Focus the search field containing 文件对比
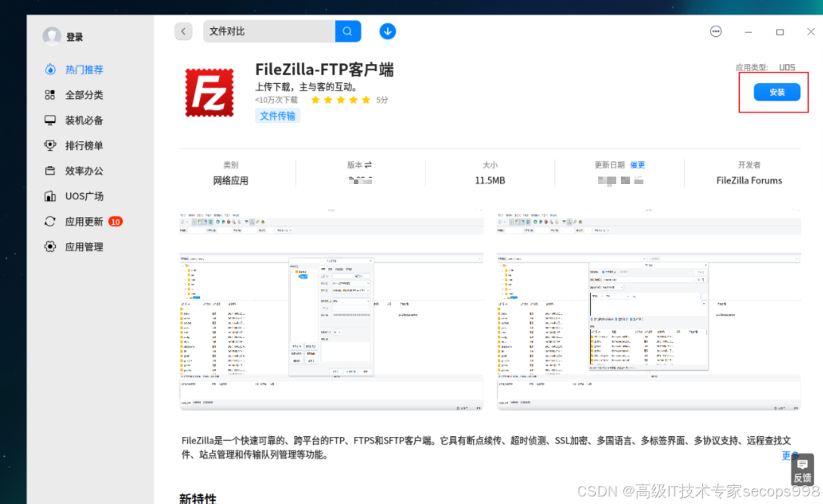The image size is (823, 504). click(x=269, y=32)
